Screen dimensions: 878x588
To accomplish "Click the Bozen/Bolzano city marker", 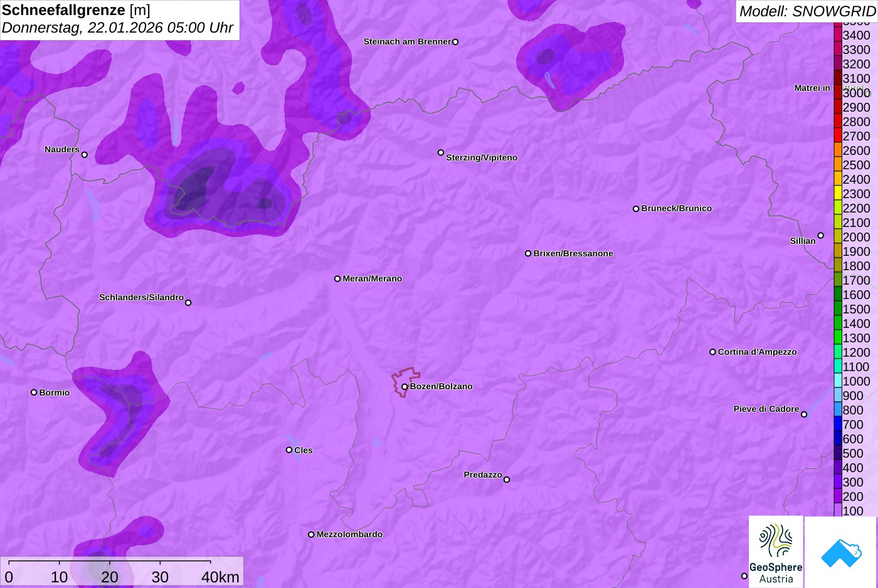I will click(x=405, y=387).
